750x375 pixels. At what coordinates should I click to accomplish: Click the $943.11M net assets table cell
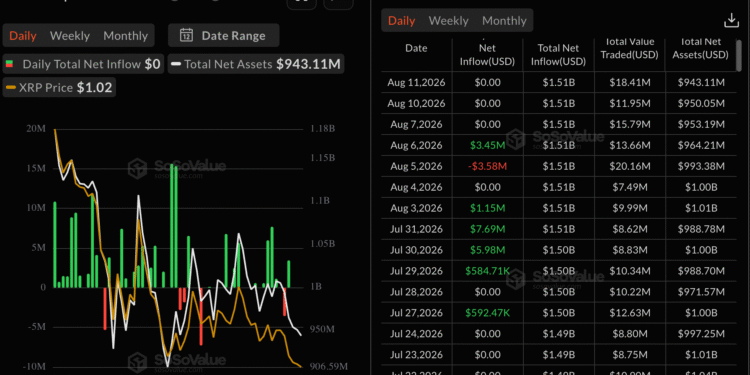point(701,82)
